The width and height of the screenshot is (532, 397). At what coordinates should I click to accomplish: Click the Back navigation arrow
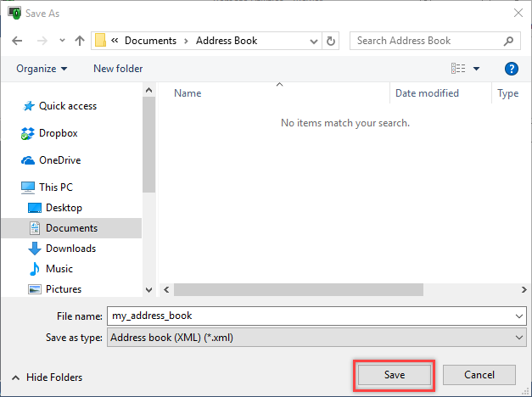tap(18, 41)
